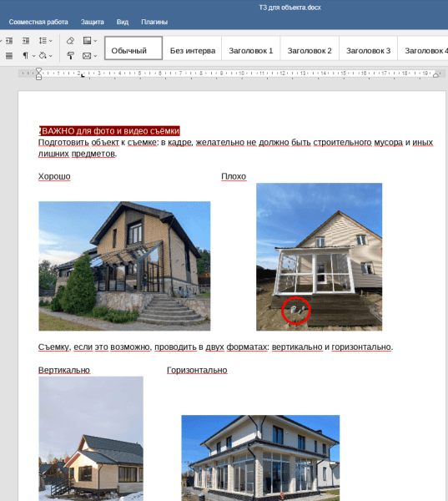The width and height of the screenshot is (448, 501).
Task: Expand the shading paint bucket dropdown arrow
Action: click(x=50, y=56)
